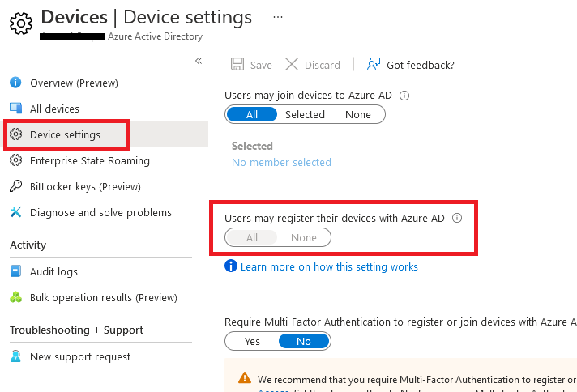Screen dimensions: 577x392
Task: Click the info icon beside register devices setting
Action: (x=457, y=218)
